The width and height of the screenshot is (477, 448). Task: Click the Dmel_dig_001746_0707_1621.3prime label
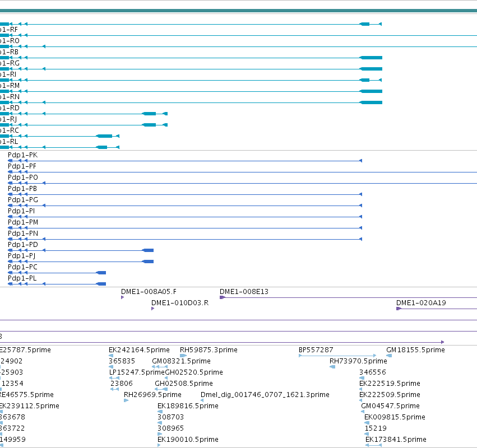(x=265, y=395)
